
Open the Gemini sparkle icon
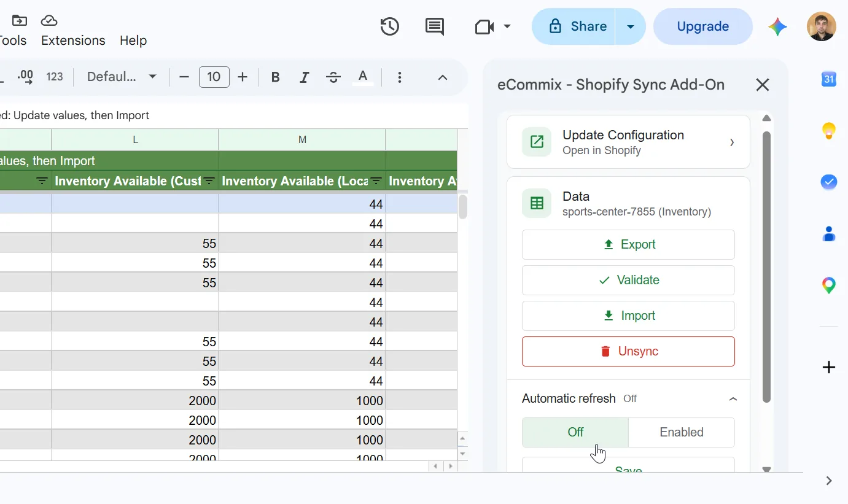[777, 26]
